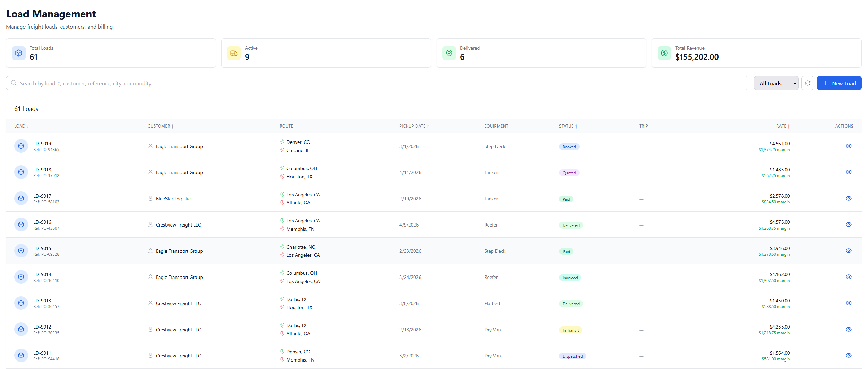Click the Flatbed equipment cell
The image size is (868, 369).
tap(492, 303)
